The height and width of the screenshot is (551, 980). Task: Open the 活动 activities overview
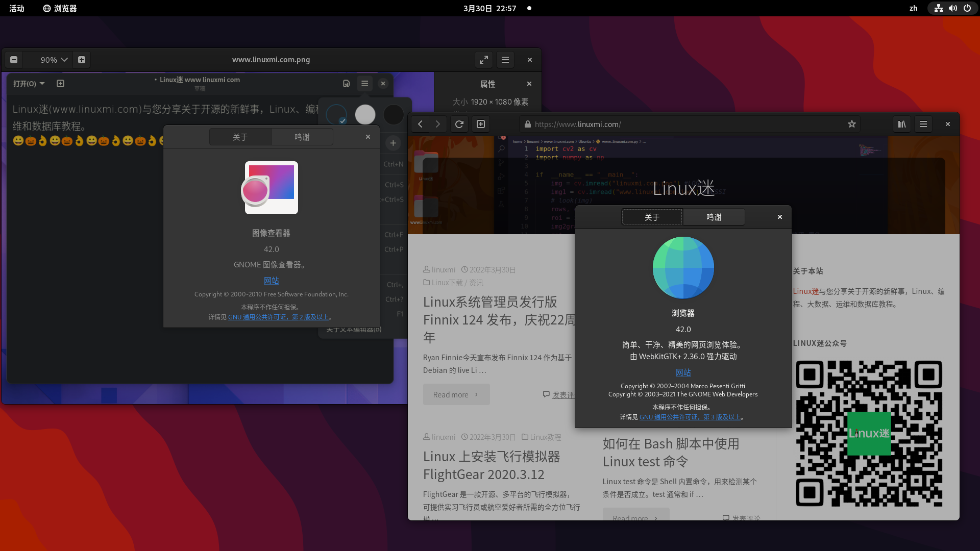click(17, 8)
